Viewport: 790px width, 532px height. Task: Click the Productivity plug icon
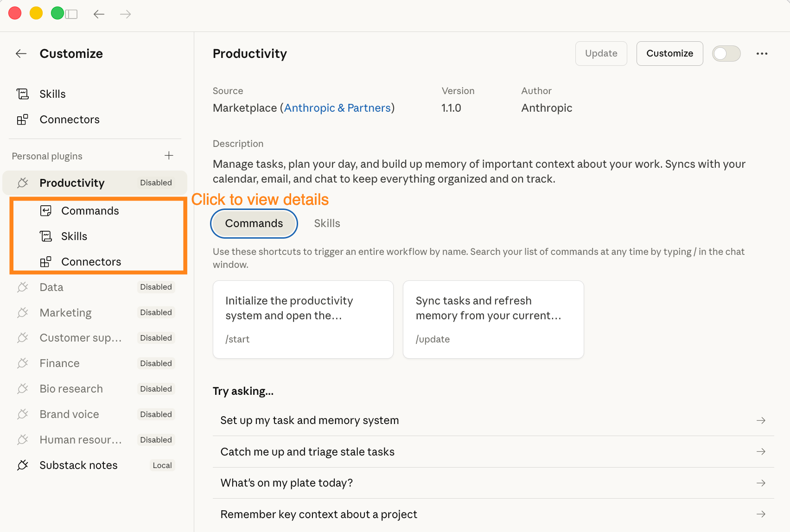coord(23,183)
